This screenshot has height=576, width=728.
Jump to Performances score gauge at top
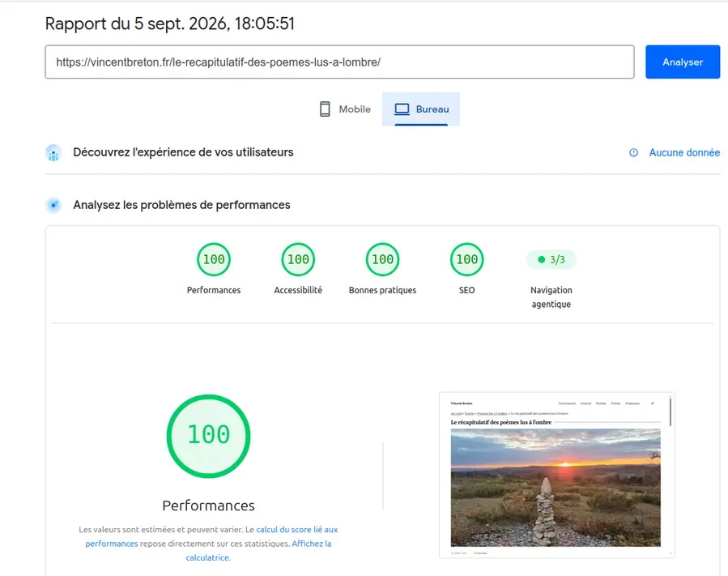point(214,259)
